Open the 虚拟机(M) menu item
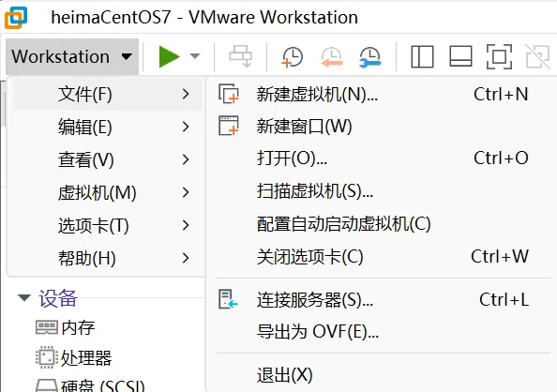 click(108, 192)
